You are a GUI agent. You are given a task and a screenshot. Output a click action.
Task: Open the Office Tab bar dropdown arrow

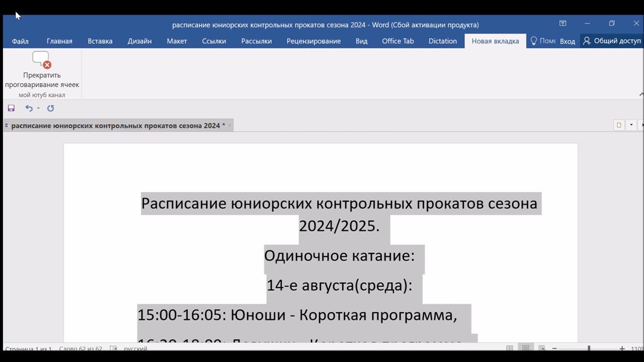click(x=631, y=125)
